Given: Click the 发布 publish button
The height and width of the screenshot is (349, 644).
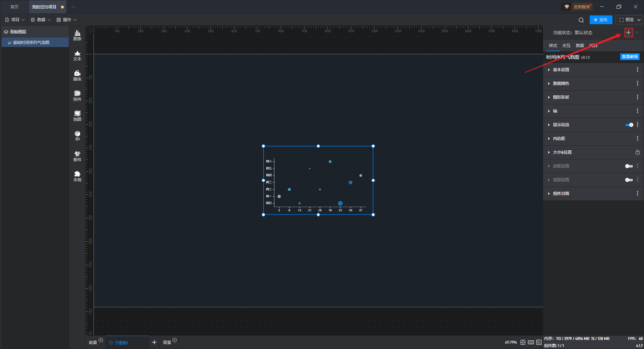Looking at the screenshot, I should [601, 20].
